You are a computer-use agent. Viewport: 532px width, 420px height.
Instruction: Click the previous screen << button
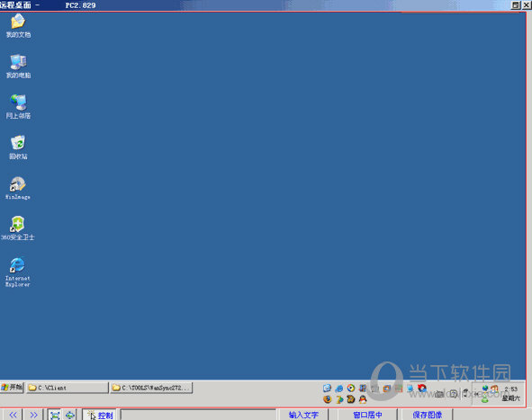[x=13, y=415]
